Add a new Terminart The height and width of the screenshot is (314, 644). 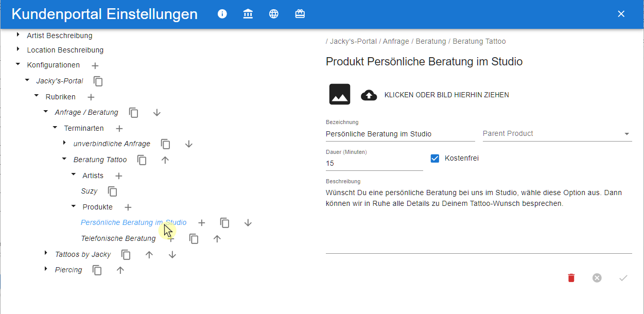[119, 129]
